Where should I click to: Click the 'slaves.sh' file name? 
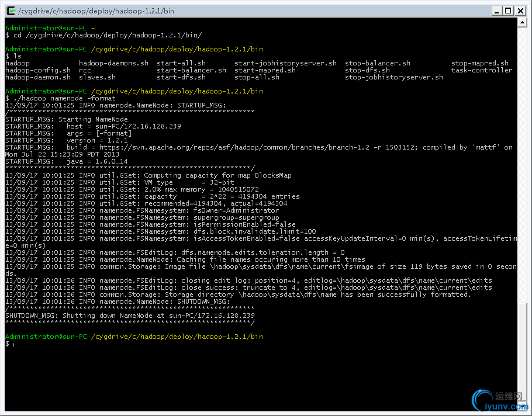click(98, 77)
